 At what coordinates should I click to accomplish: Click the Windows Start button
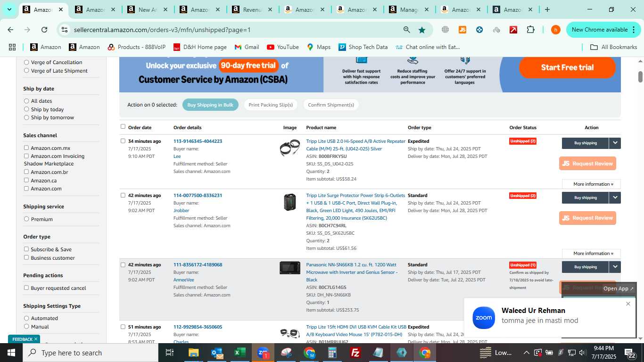point(11,353)
